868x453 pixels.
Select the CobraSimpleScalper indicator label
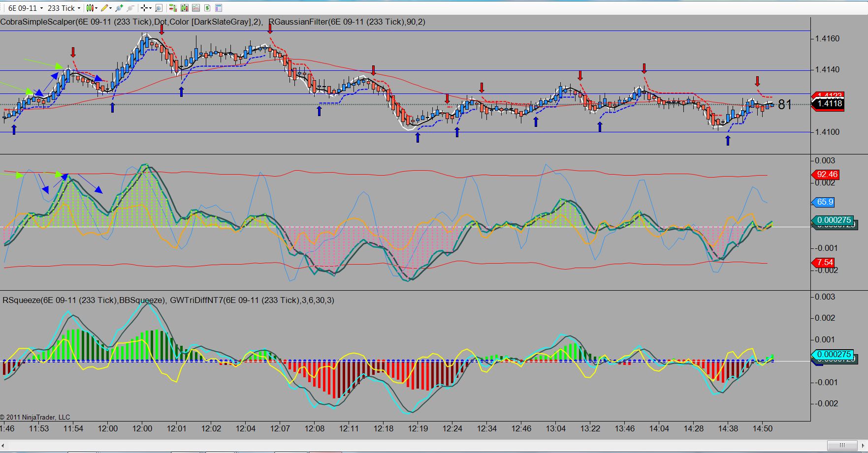[131, 22]
